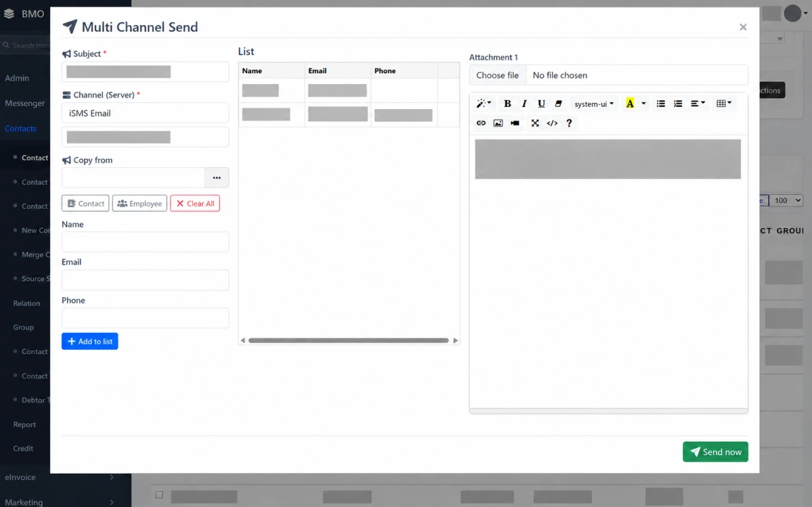Click the Add to list button
Viewport: 812px width, 507px height.
(x=90, y=341)
